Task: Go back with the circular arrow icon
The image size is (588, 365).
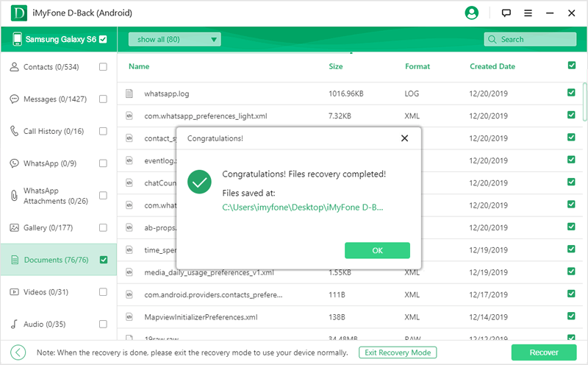Action: (18, 352)
